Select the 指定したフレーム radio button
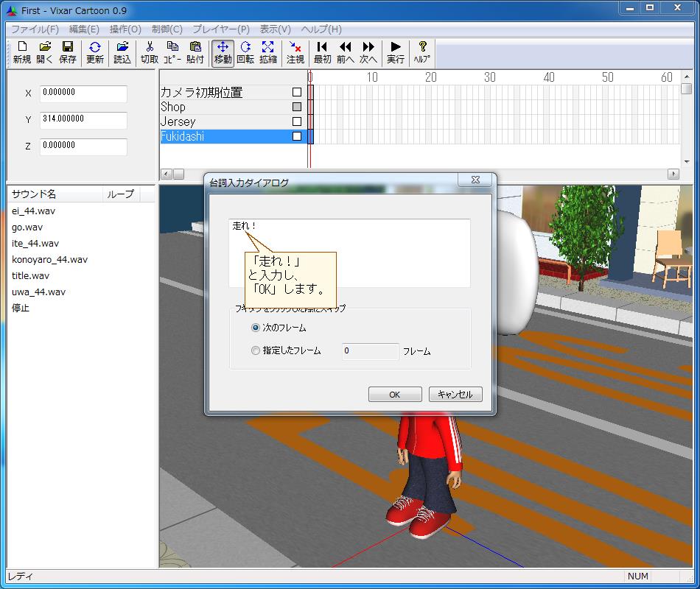 click(256, 351)
